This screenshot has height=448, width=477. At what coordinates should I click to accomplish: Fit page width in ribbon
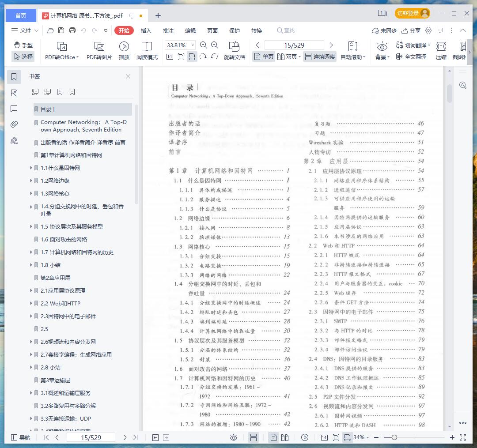click(x=192, y=57)
